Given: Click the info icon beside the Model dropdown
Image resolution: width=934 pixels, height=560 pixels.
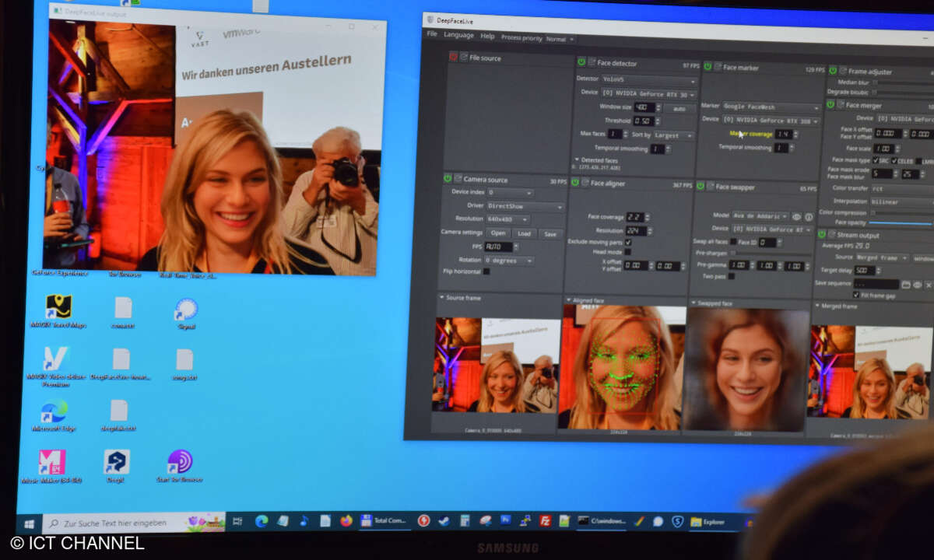Looking at the screenshot, I should point(808,217).
